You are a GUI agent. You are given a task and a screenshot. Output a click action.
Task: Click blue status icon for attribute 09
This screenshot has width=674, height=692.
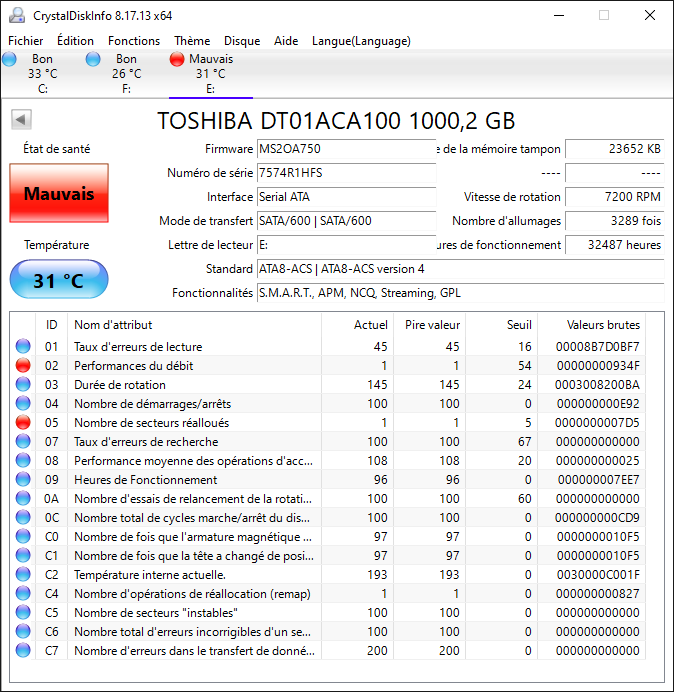(23, 479)
